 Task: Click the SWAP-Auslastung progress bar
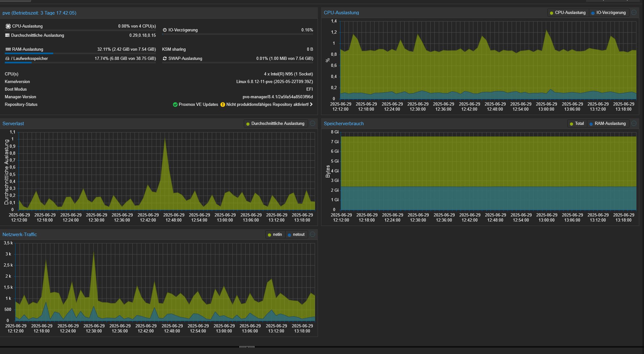[238, 63]
